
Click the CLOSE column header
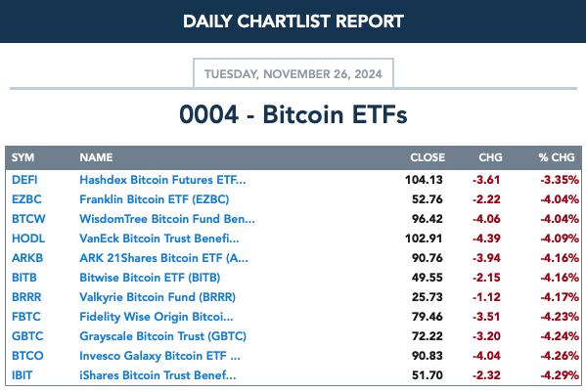click(x=428, y=157)
